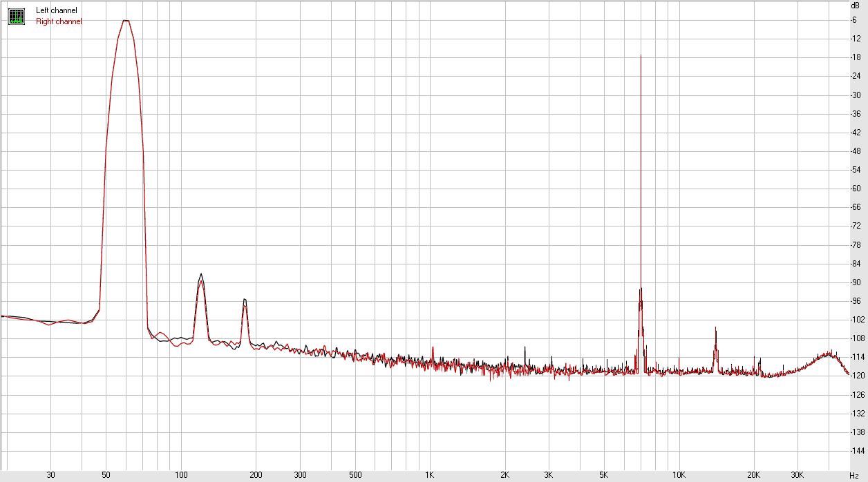868x482 pixels.
Task: Click the -102 dB axis value
Action: 856,320
